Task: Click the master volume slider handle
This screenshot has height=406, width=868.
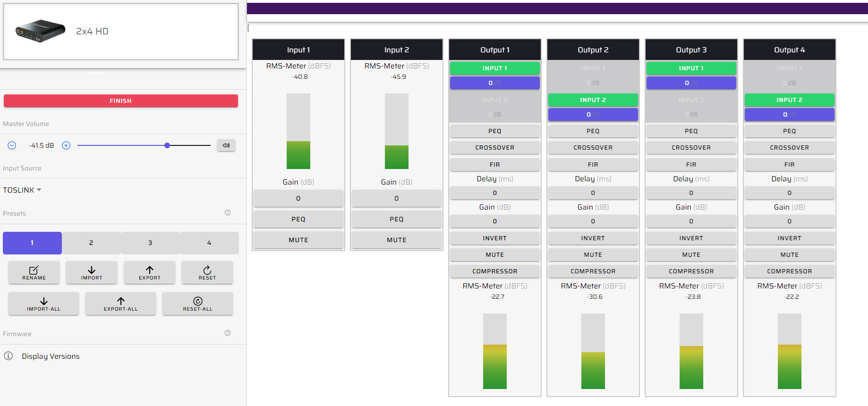Action: coord(167,145)
